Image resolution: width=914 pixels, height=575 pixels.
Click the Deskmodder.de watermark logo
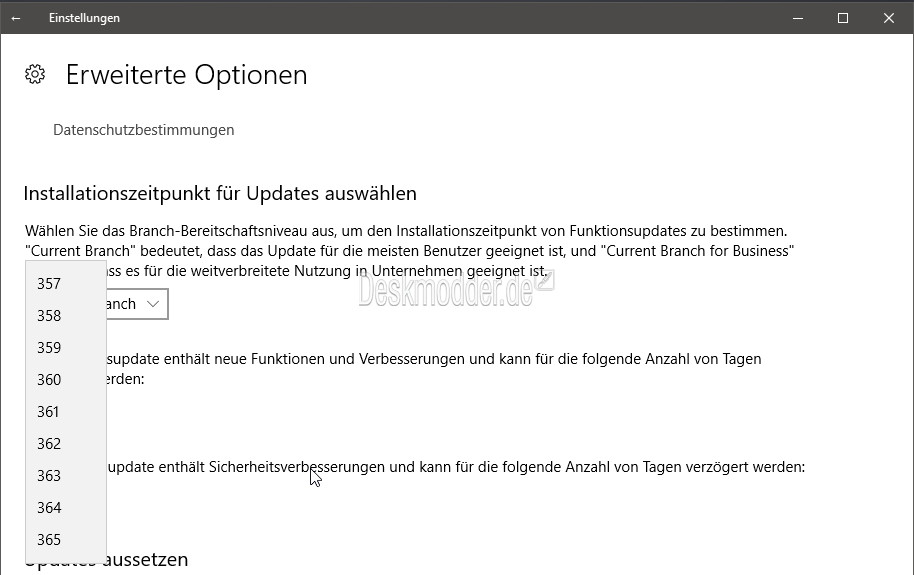click(x=456, y=289)
